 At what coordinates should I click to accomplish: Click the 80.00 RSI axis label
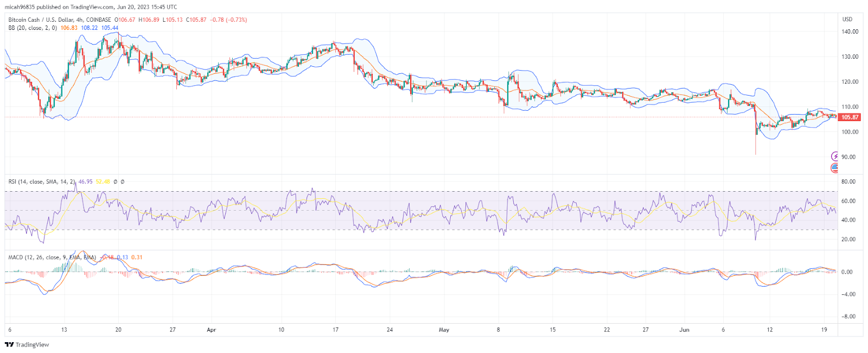coord(848,181)
